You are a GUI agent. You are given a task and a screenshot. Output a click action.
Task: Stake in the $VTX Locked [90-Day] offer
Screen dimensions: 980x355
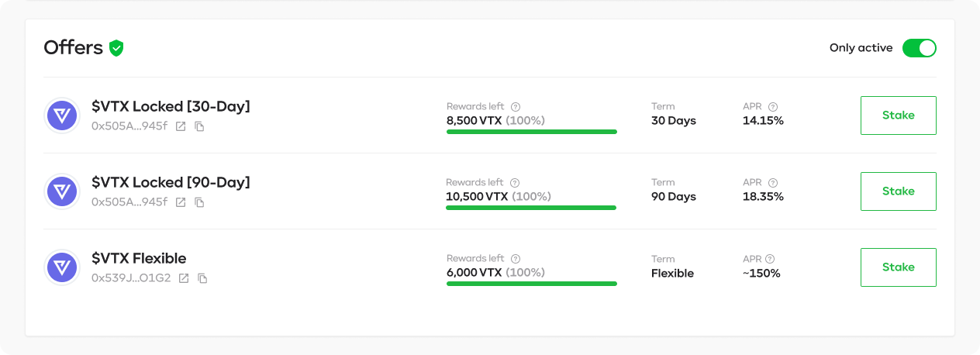click(x=899, y=191)
